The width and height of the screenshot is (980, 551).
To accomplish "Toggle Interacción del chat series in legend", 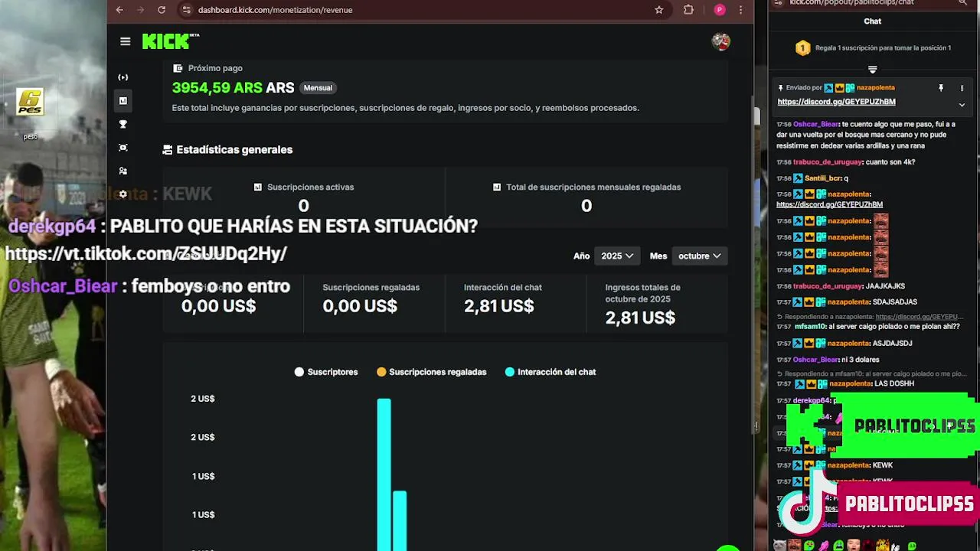I will 550,372.
